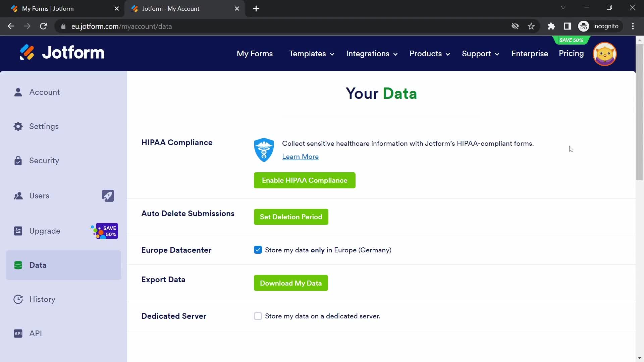Expand the Support dropdown menu
This screenshot has height=362, width=644.
480,54
